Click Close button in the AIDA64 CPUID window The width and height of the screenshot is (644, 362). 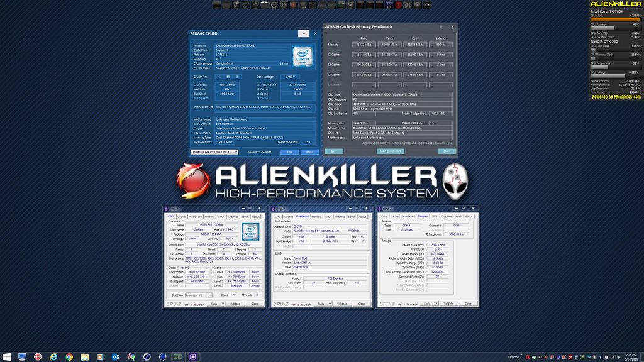point(309,152)
